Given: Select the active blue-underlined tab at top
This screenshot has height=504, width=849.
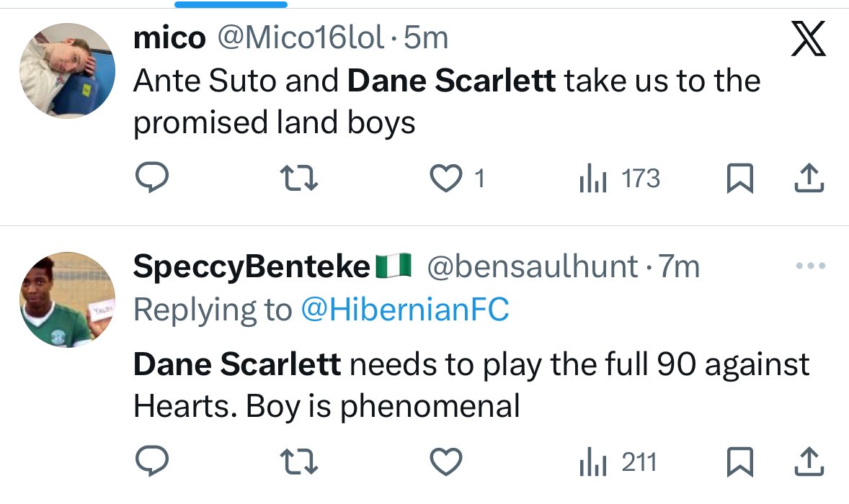Looking at the screenshot, I should tap(231, 4).
